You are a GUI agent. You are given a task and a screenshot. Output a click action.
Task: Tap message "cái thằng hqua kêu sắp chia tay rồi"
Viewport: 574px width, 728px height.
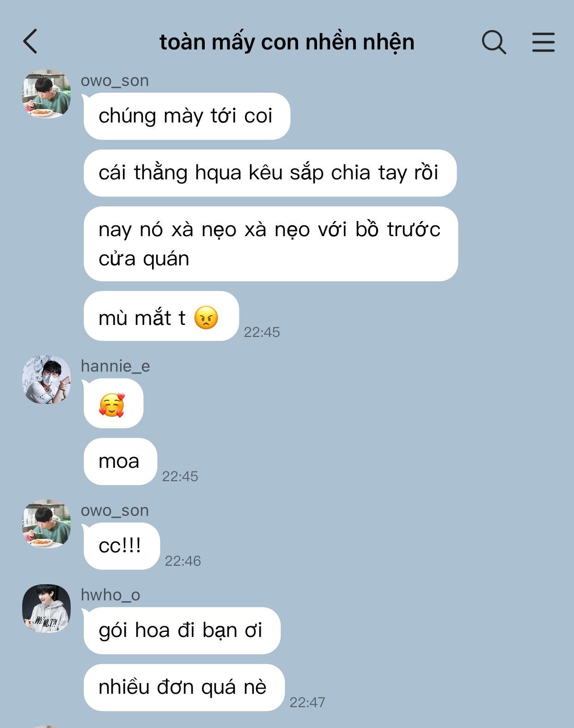(x=270, y=173)
